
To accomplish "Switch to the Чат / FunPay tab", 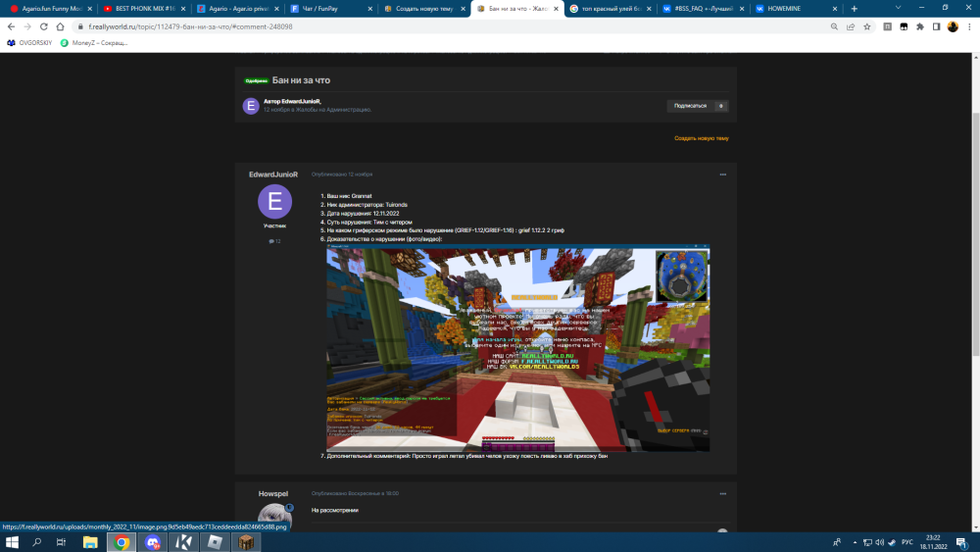I will click(x=330, y=9).
